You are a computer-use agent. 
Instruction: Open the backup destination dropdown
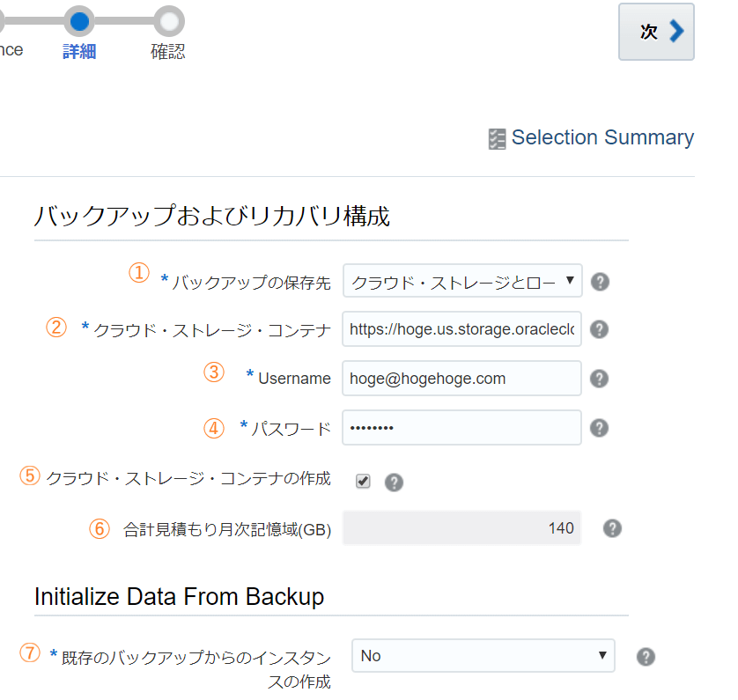pos(462,281)
